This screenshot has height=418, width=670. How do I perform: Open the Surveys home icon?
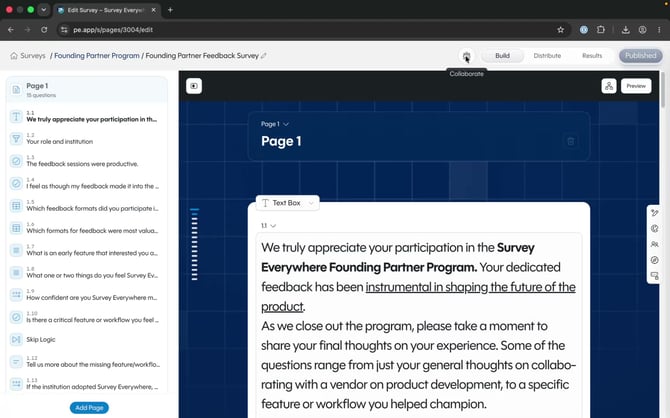click(14, 56)
